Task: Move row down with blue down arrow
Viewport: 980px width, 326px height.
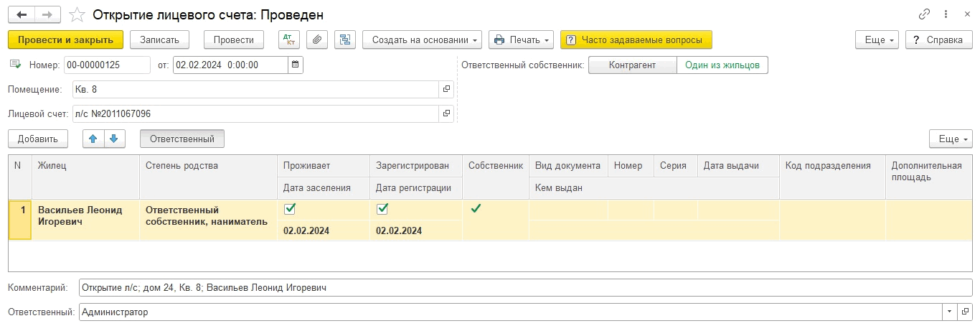Action: click(x=116, y=139)
